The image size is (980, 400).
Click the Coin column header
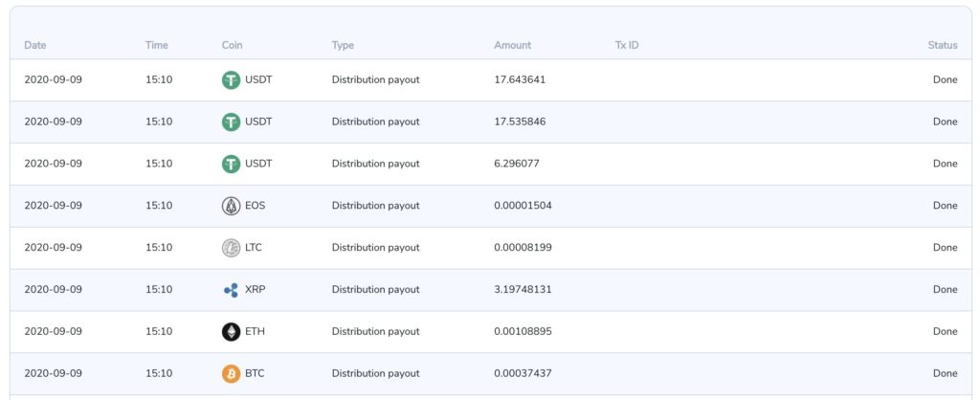[x=233, y=45]
